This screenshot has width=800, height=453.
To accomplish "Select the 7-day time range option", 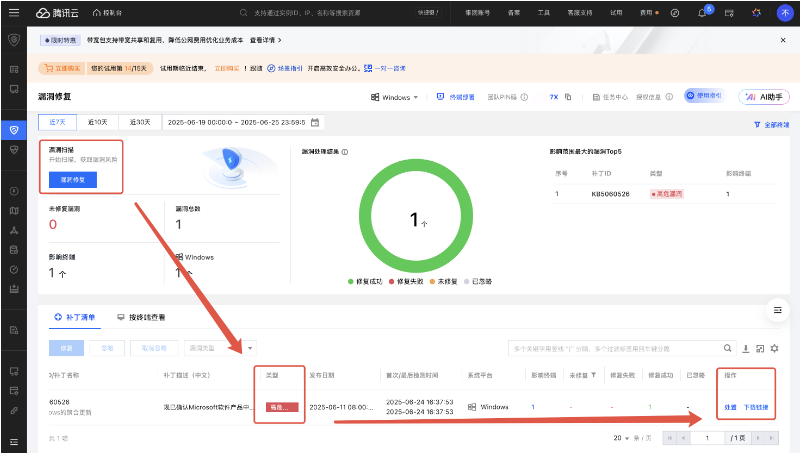I will pyautogui.click(x=58, y=122).
